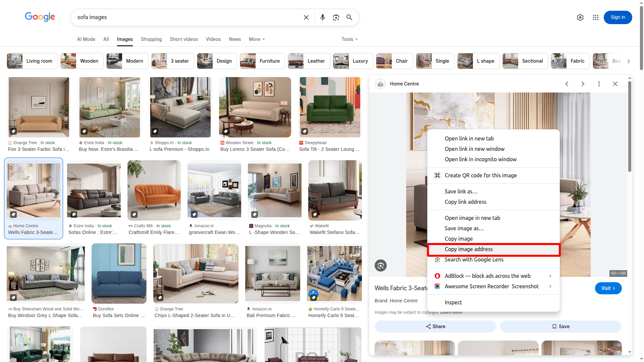Image resolution: width=644 pixels, height=362 pixels.
Task: Click Create QR code for this image
Action: (x=493, y=175)
